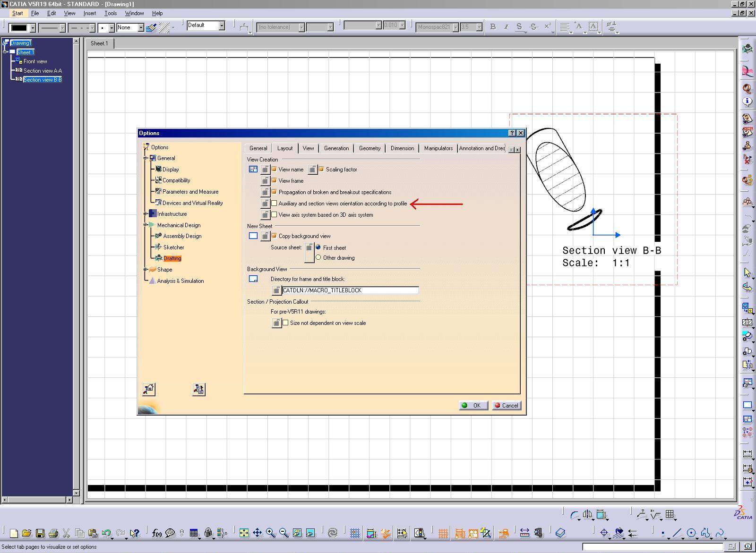The height and width of the screenshot is (553, 756).
Task: Open the Tools menu
Action: 111,13
